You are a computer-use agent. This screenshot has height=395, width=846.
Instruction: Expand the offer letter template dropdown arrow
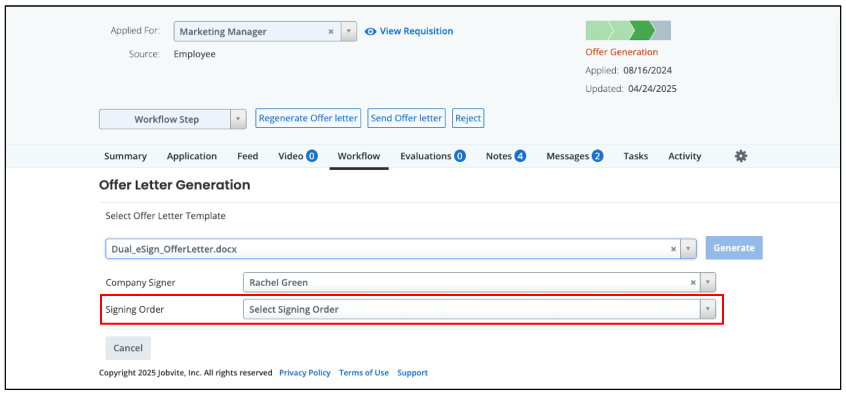688,249
